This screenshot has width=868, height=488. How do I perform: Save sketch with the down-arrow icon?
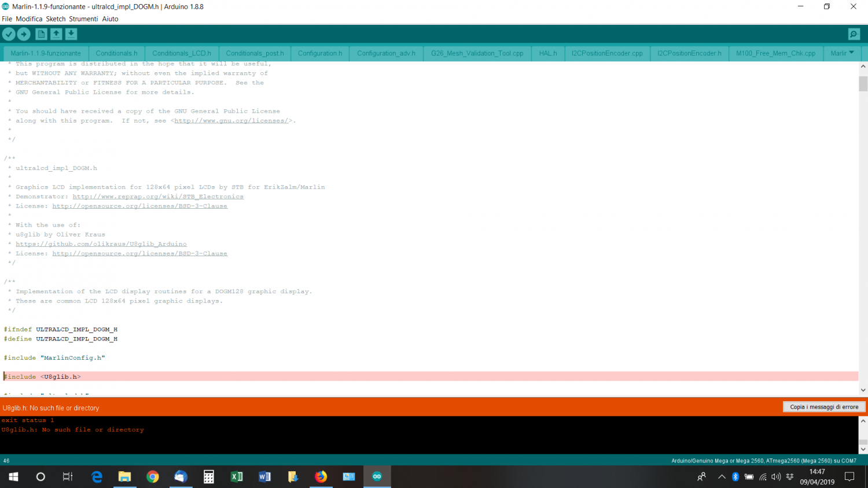tap(71, 35)
